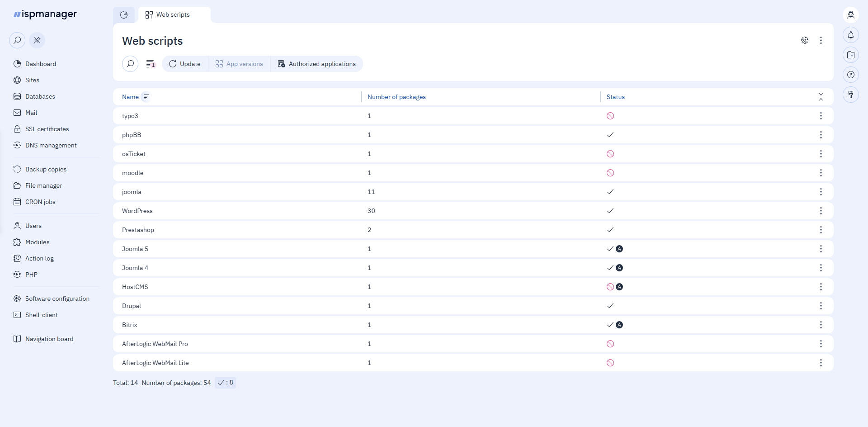Click the Name column sort icon
The width and height of the screenshot is (868, 427).
tap(146, 97)
